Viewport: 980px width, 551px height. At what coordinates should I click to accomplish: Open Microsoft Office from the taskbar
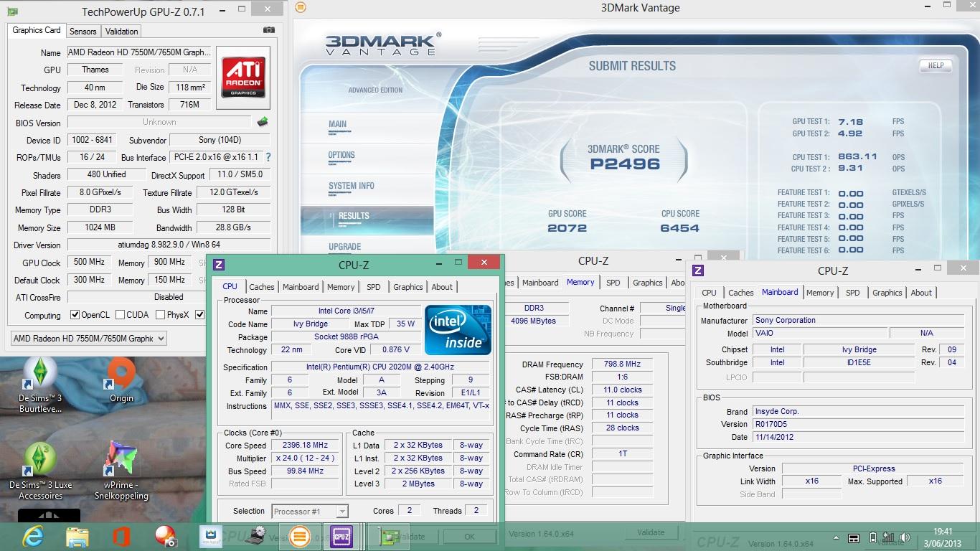[x=121, y=537]
